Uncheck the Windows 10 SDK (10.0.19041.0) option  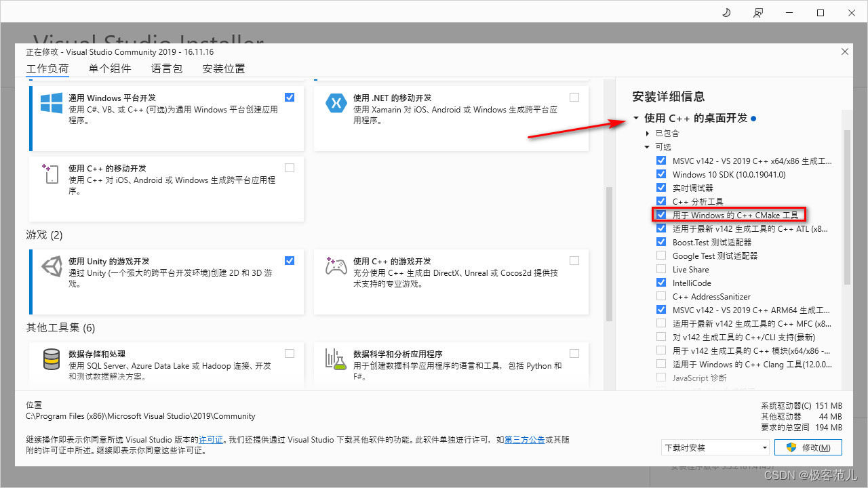tap(661, 174)
